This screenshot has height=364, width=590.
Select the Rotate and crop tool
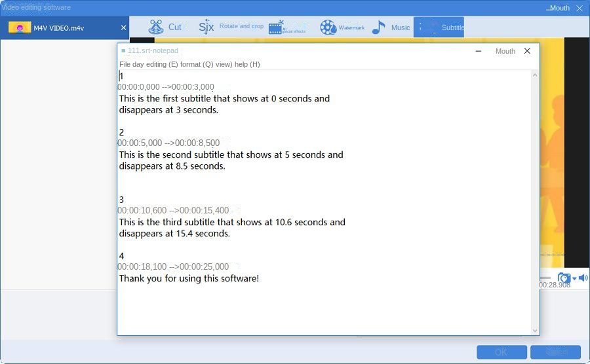(231, 27)
